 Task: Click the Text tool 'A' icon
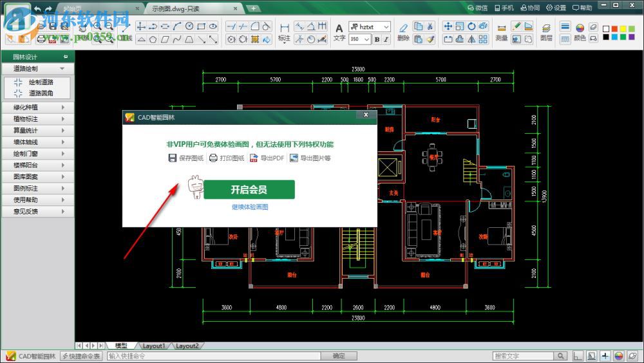(x=339, y=28)
